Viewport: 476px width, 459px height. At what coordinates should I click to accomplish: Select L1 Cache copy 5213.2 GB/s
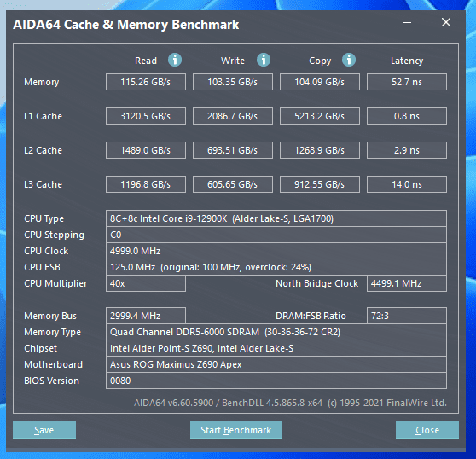[320, 116]
